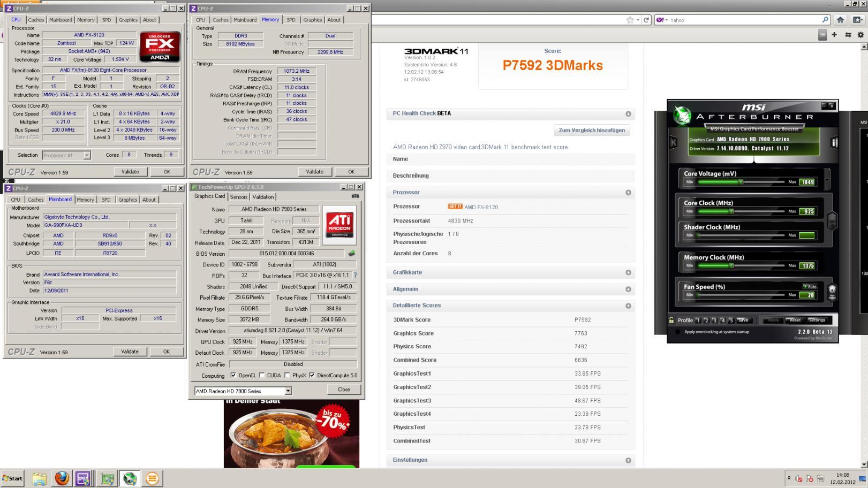Open the CPU-Z taskbar icon
868x488 pixels.
[83, 478]
